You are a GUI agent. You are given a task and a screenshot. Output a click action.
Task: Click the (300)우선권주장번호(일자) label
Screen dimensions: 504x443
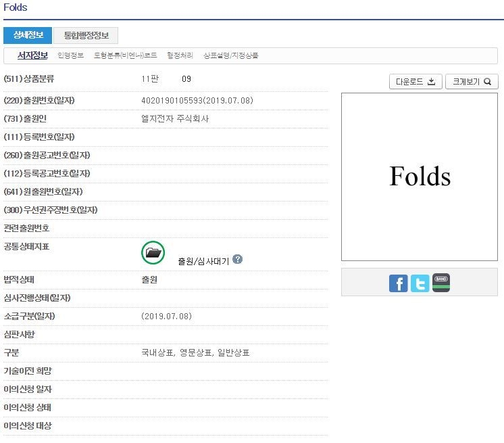pos(51,210)
